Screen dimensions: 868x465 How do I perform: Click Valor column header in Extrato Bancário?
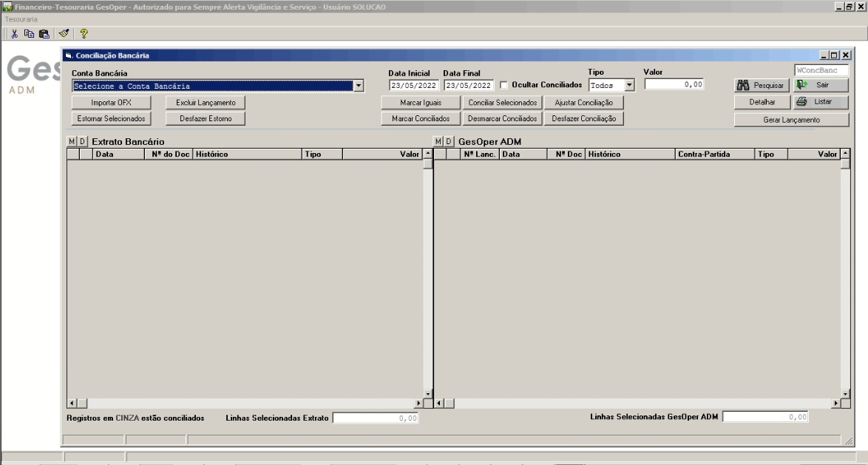click(382, 154)
